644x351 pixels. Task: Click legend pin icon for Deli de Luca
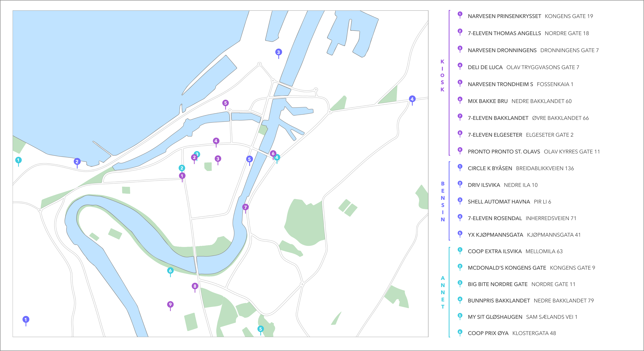click(x=460, y=66)
